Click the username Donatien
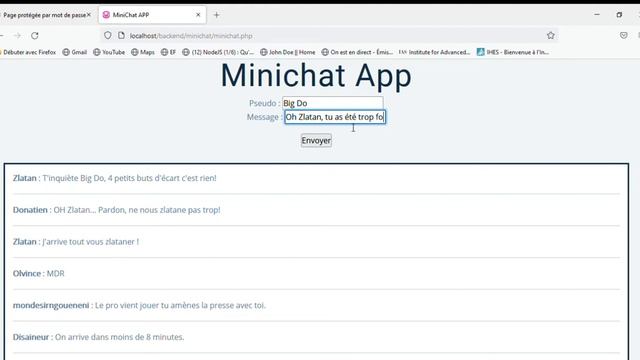The width and height of the screenshot is (640, 360). (x=30, y=210)
